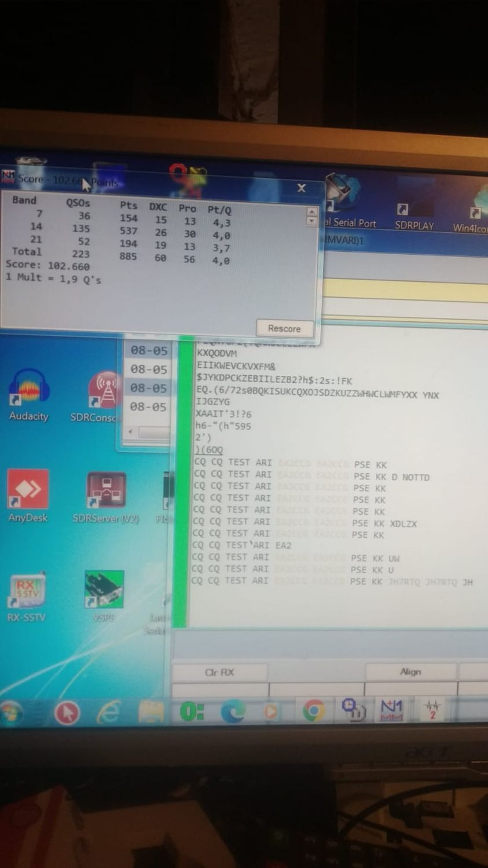Screen dimensions: 488x868
Task: Select the last 08-05 log row
Action: [148, 406]
